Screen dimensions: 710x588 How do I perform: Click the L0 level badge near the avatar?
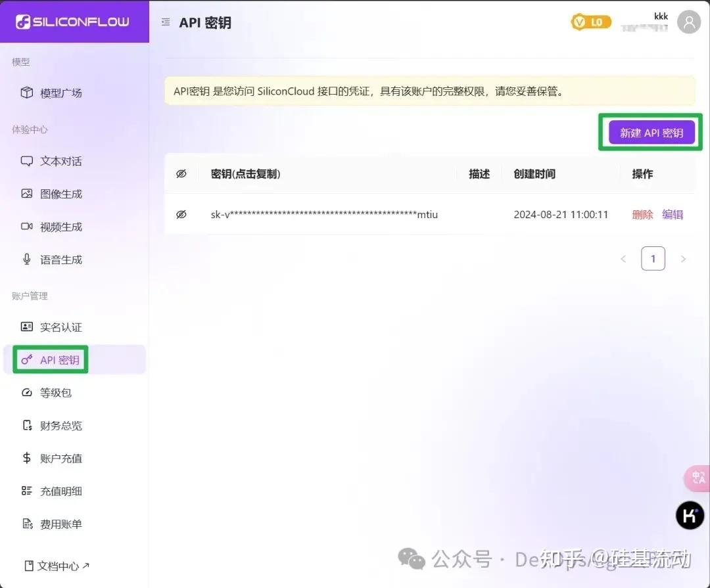point(590,22)
